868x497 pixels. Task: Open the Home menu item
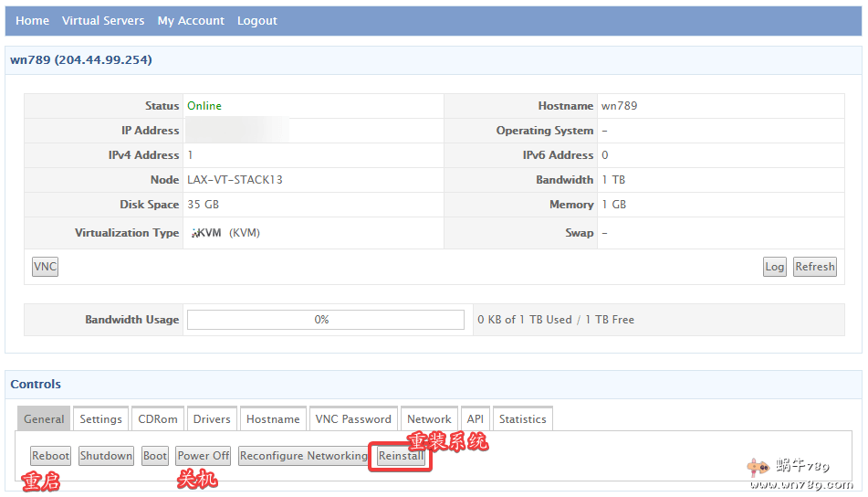pyautogui.click(x=32, y=20)
